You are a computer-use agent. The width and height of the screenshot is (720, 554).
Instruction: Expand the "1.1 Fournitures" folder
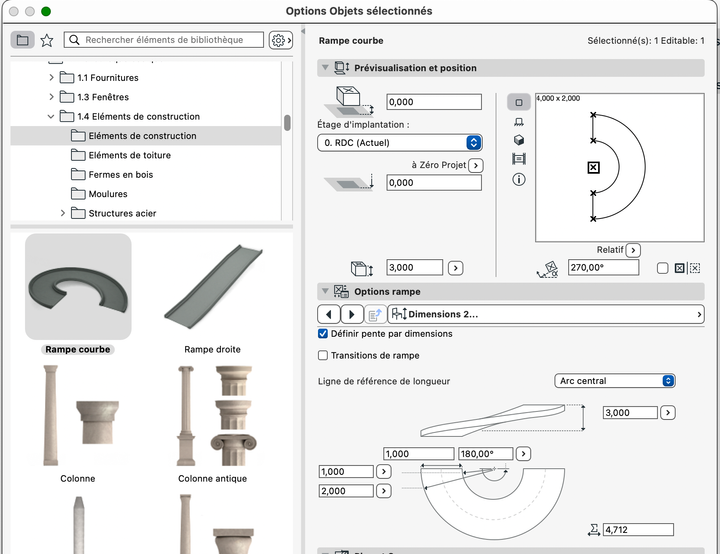pos(52,78)
